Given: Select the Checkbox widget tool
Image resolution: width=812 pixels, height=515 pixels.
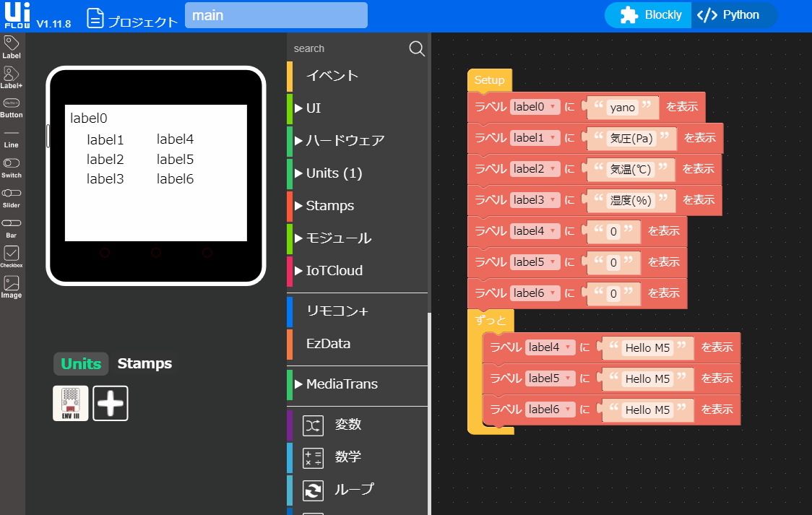Looking at the screenshot, I should click(x=11, y=254).
